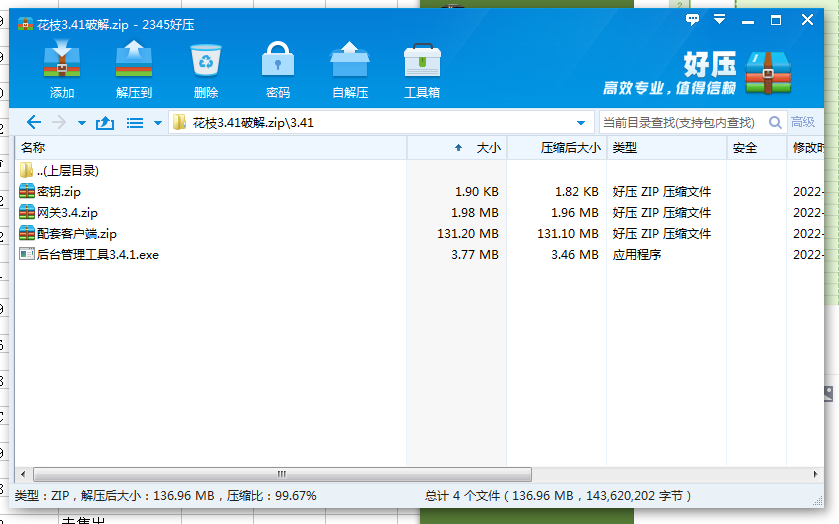This screenshot has width=839, height=524.
Task: Open 高级 advanced search link
Action: click(x=803, y=122)
